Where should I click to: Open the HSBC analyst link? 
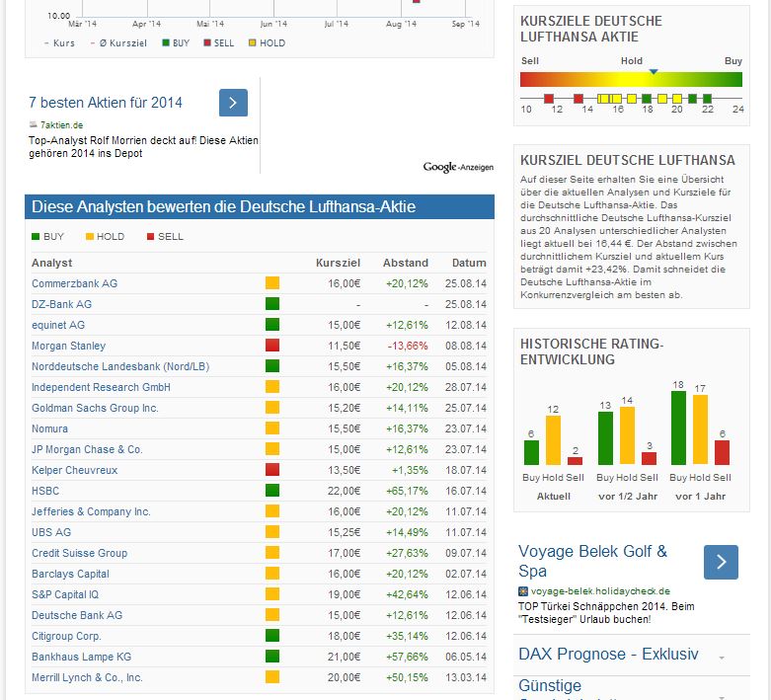pos(45,491)
